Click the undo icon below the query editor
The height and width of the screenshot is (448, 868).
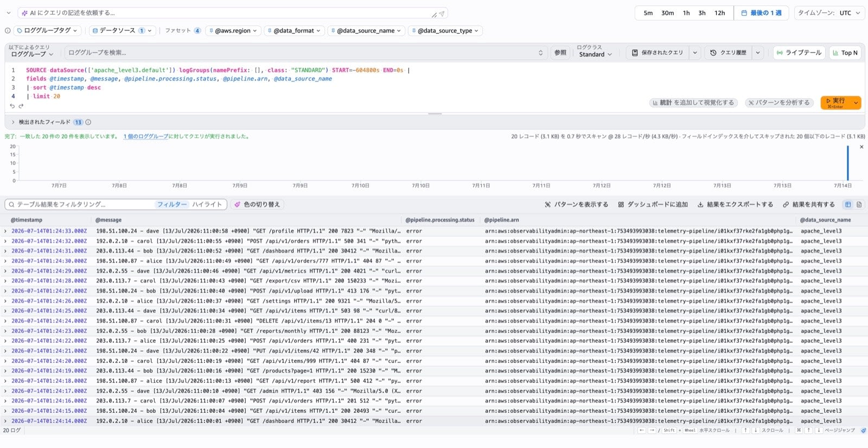pyautogui.click(x=12, y=106)
